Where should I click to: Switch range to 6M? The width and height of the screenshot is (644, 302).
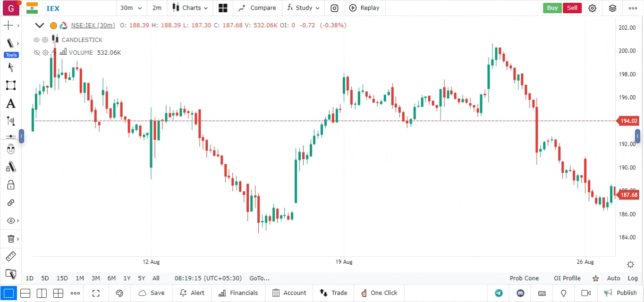(x=111, y=278)
